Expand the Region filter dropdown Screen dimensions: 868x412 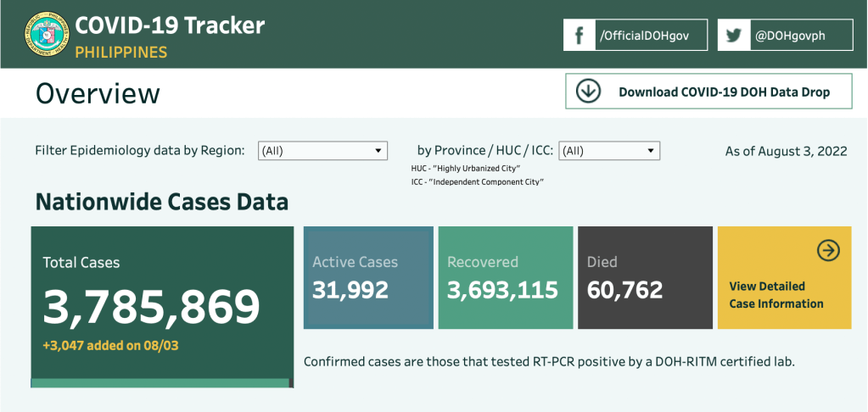tap(322, 151)
